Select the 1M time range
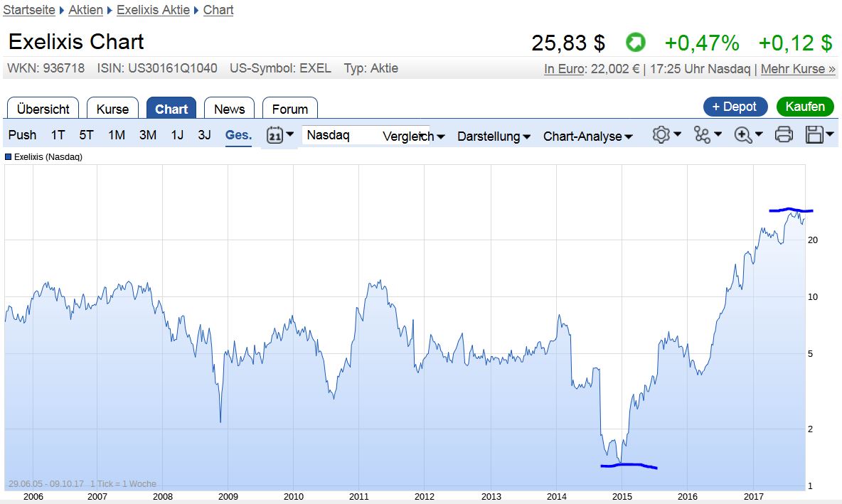Screen dimensions: 842x504 [117, 135]
